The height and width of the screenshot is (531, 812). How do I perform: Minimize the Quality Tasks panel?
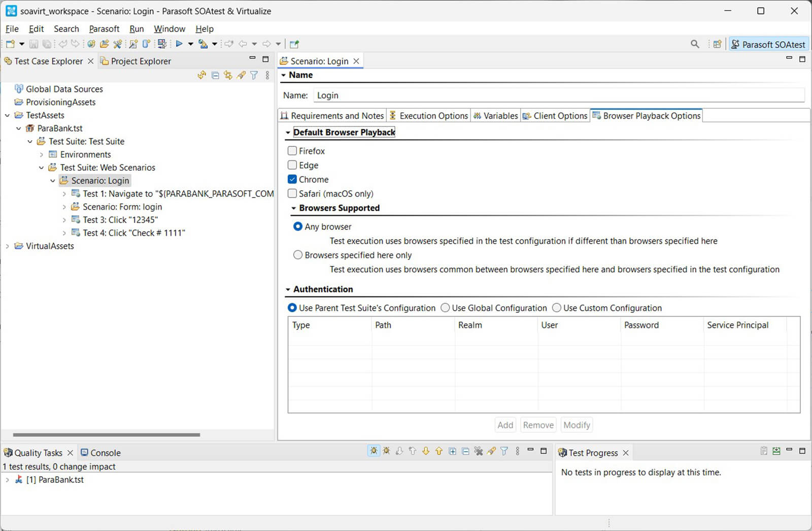[x=530, y=450]
